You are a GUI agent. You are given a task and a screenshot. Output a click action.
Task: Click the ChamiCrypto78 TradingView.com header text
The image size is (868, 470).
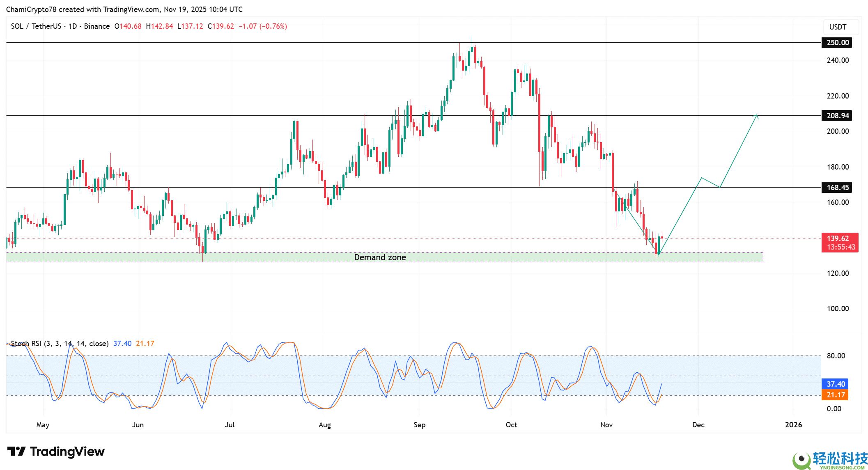pos(124,9)
